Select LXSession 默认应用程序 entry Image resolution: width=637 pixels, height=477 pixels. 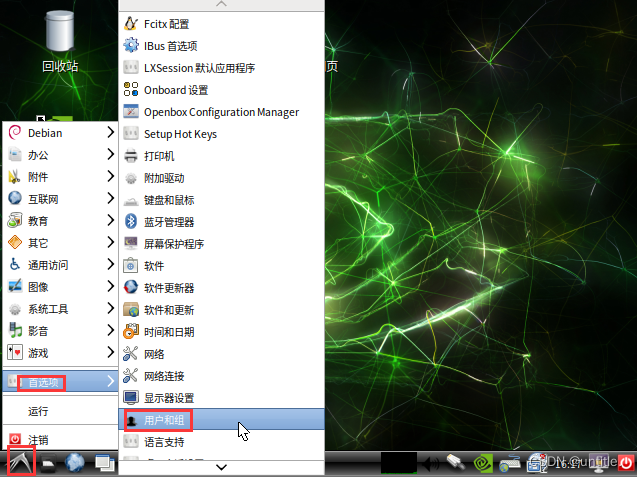tap(221, 67)
